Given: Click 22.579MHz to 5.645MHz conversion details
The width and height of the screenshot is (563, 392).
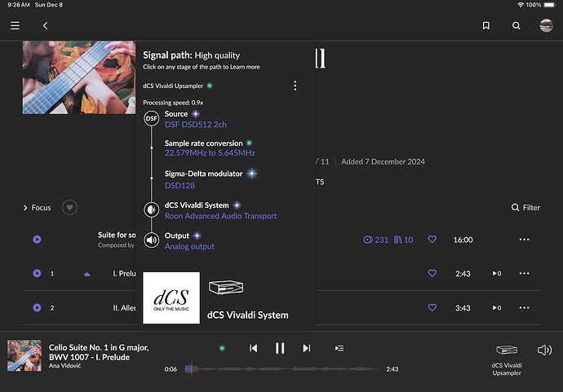Looking at the screenshot, I should click(x=210, y=153).
